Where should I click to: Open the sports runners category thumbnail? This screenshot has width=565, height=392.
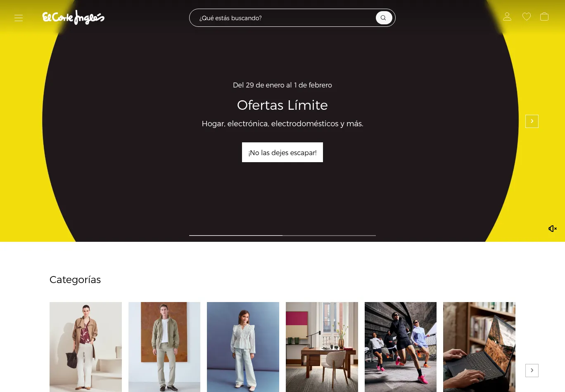pyautogui.click(x=401, y=347)
